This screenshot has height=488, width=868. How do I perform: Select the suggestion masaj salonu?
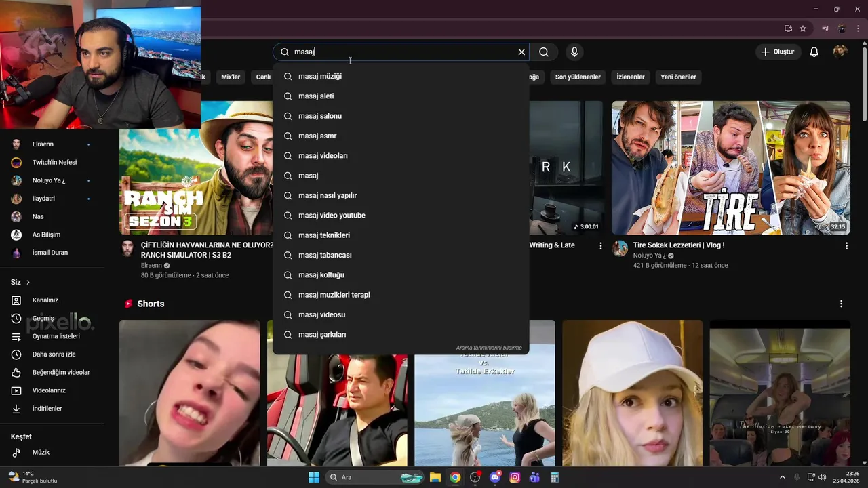[401, 116]
